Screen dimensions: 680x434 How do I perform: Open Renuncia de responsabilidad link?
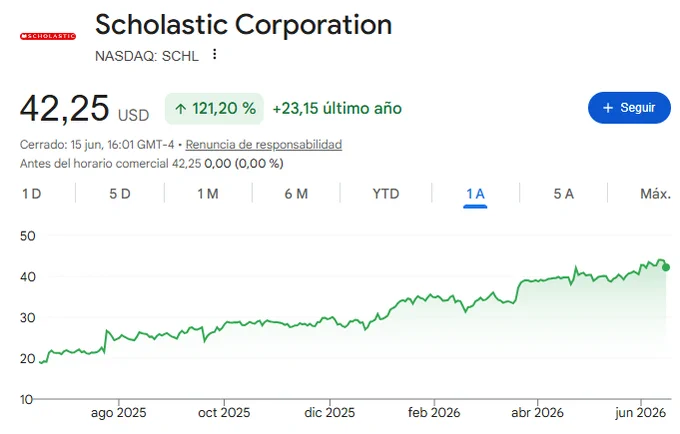pyautogui.click(x=264, y=144)
